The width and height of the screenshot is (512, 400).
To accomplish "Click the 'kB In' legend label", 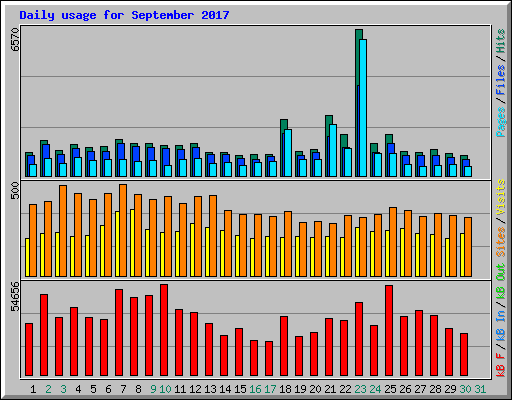I will click(501, 326).
